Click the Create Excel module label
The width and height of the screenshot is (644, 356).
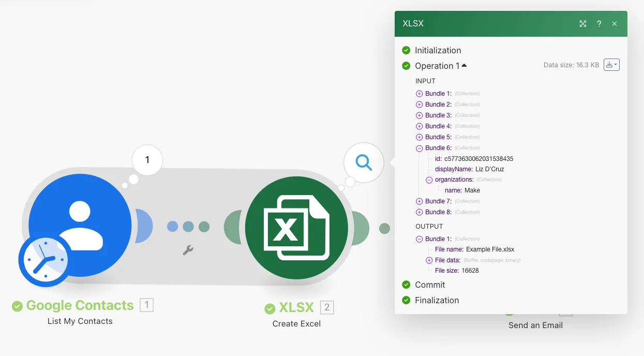pos(296,324)
